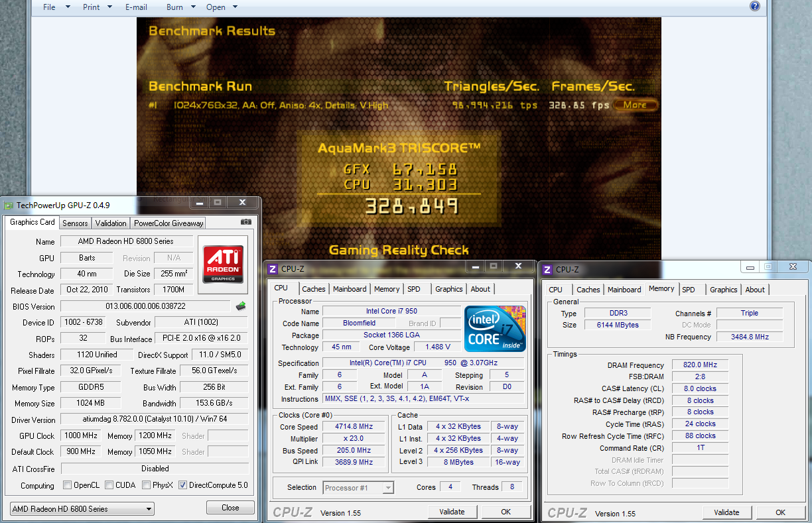Open Graphics tab in middle CPU-Z window
This screenshot has width=812, height=523.
tap(449, 289)
